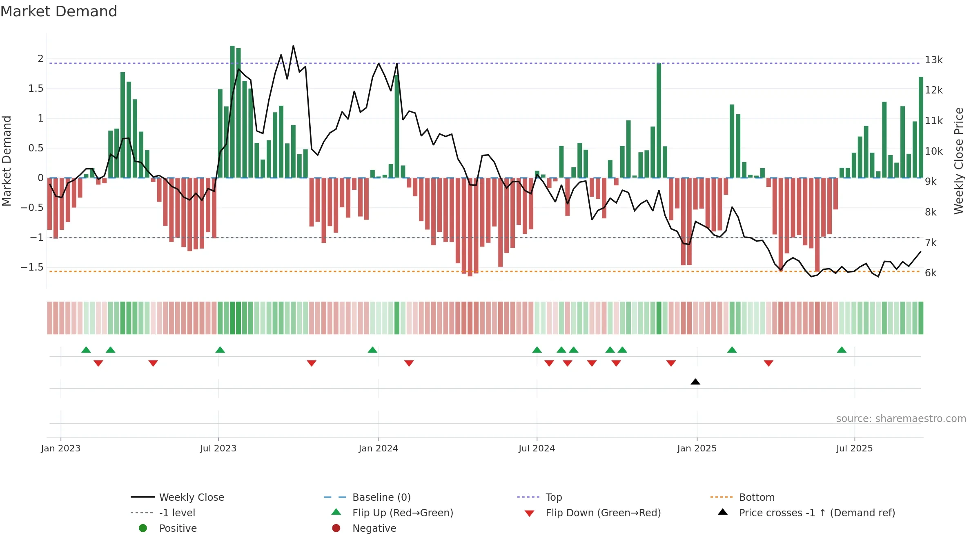980x551 pixels.
Task: Click the black price-cross marker near Jan 2025
Action: [695, 382]
